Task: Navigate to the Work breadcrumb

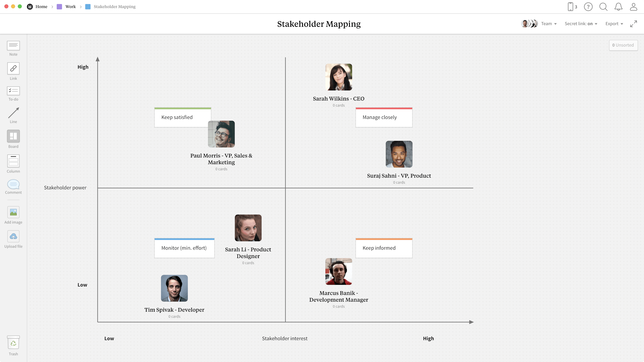Action: tap(71, 6)
